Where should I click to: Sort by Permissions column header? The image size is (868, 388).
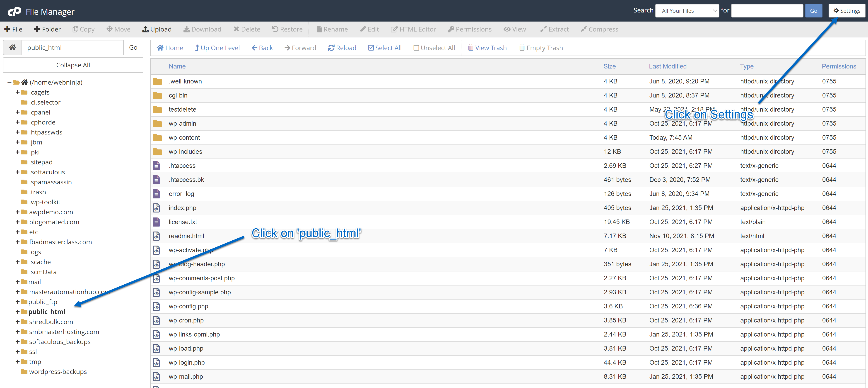point(839,66)
